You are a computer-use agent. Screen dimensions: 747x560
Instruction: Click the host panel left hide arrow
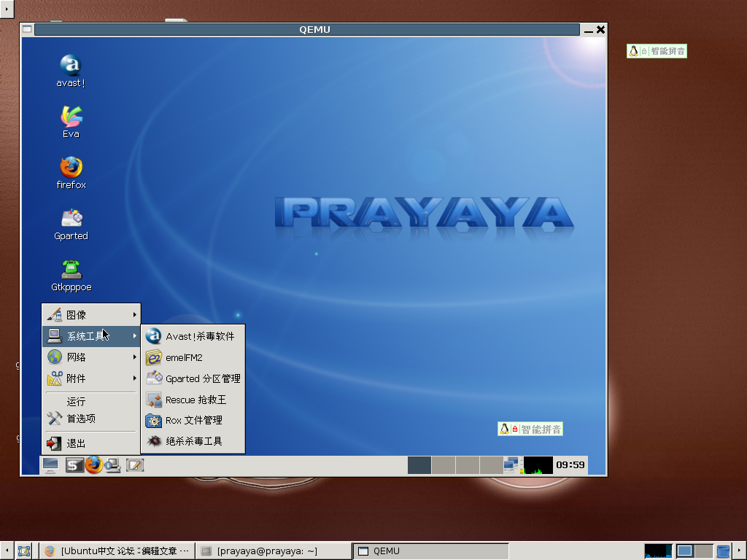(x=7, y=551)
